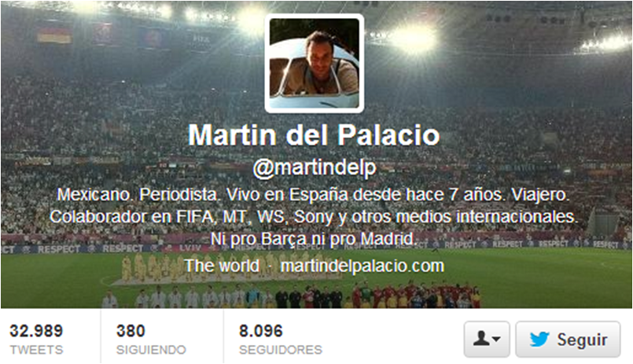
Task: Click the person silhouette icon
Action: click(480, 338)
